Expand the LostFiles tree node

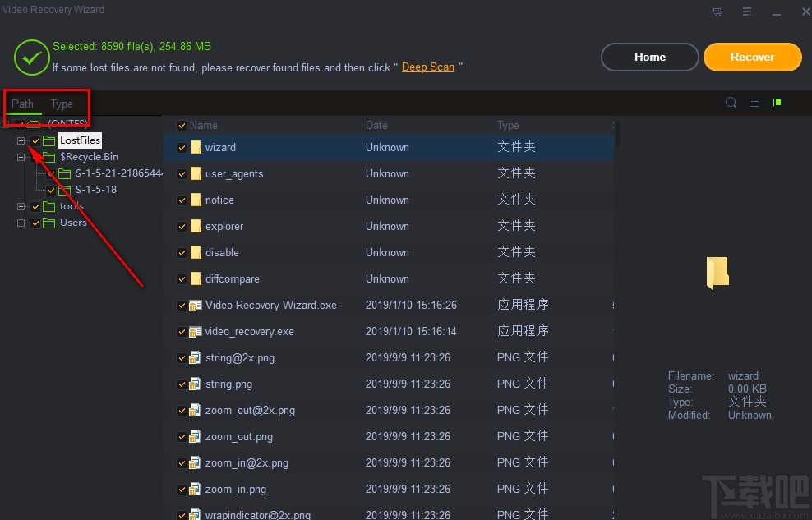pyautogui.click(x=21, y=140)
